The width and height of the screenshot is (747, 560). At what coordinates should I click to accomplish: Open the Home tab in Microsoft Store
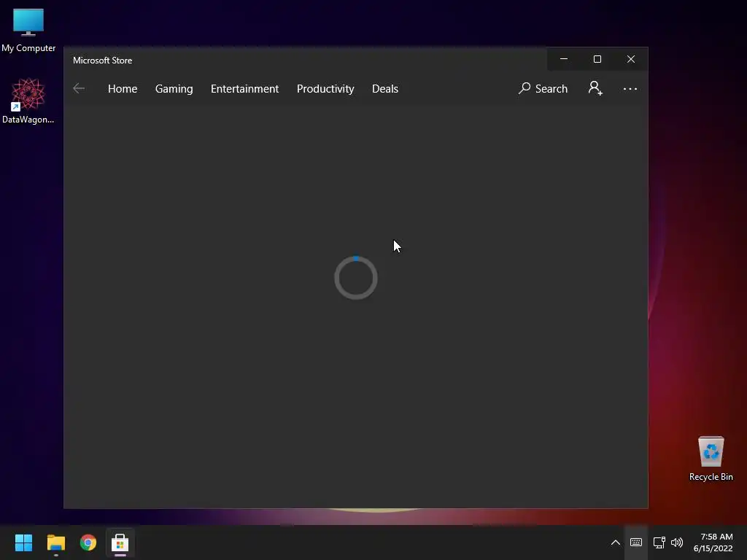pyautogui.click(x=123, y=88)
